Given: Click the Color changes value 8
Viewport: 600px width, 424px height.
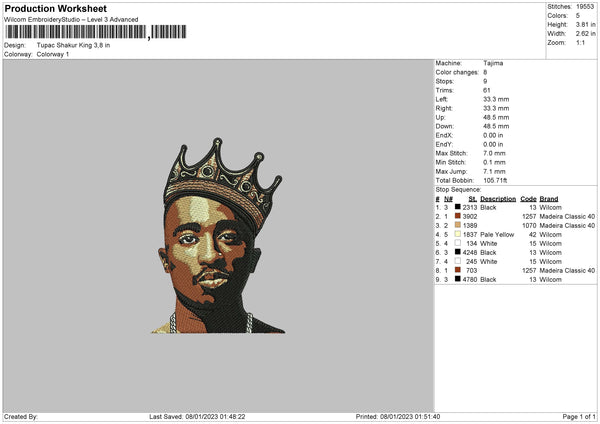Looking at the screenshot, I should pos(485,72).
